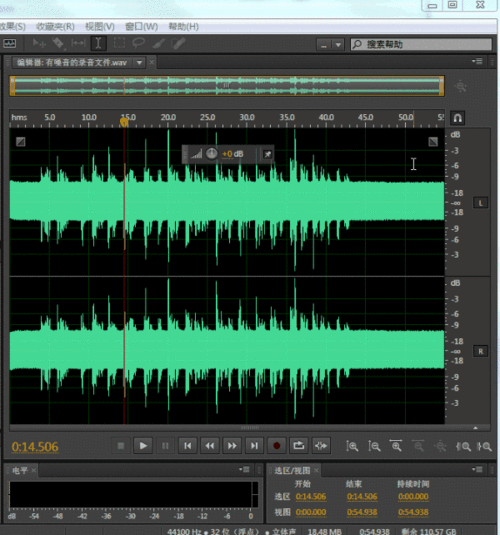The height and width of the screenshot is (535, 500).
Task: Click the Play button in transport
Action: coord(143,446)
